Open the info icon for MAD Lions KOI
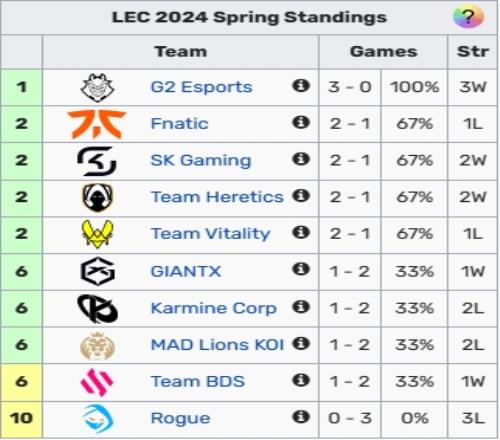This screenshot has height=440, width=500. pyautogui.click(x=301, y=344)
